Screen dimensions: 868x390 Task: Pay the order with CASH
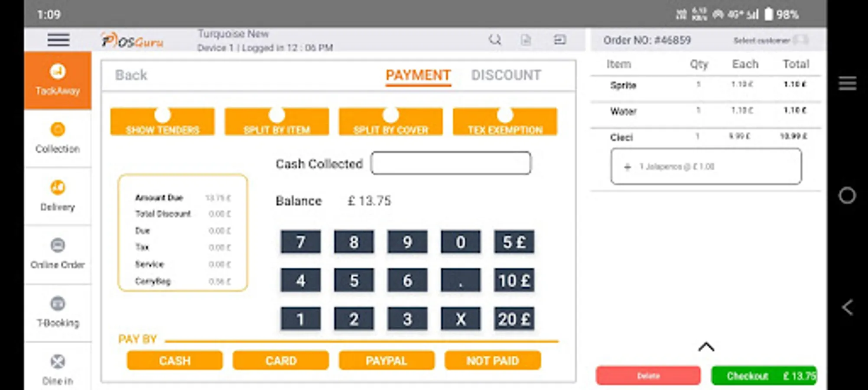(175, 360)
